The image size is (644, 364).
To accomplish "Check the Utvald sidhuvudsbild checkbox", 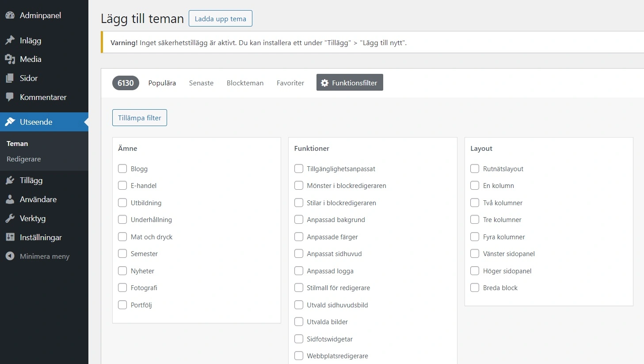I will (299, 305).
